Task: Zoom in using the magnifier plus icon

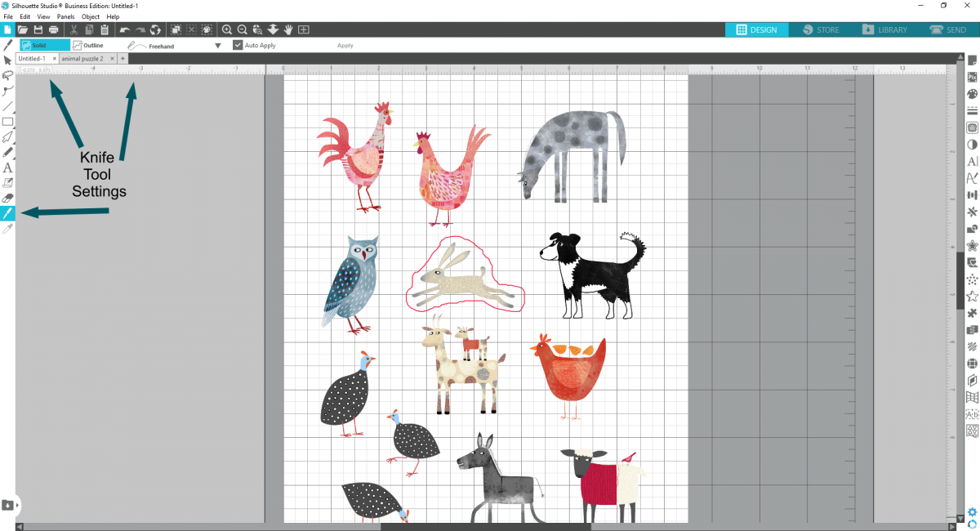Action: tap(227, 29)
